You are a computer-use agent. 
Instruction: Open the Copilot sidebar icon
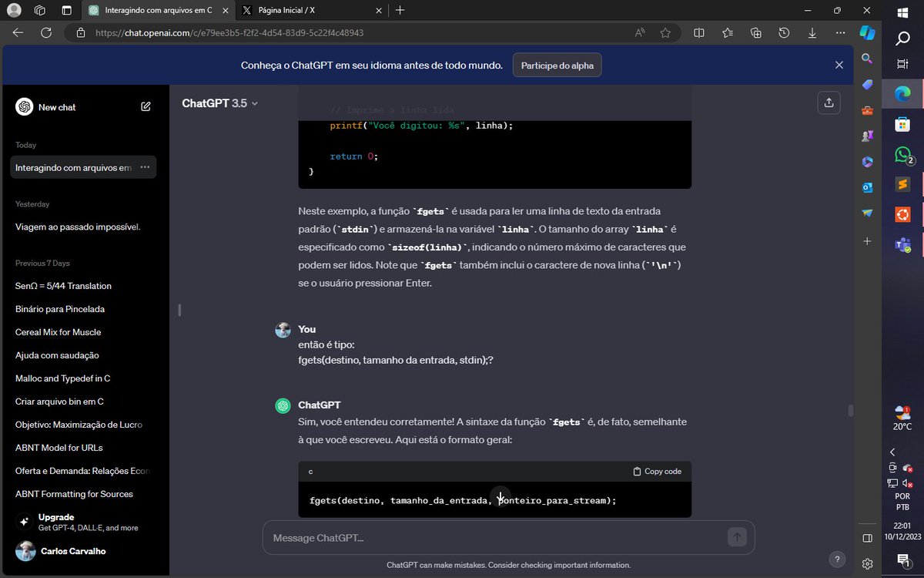coord(867,33)
